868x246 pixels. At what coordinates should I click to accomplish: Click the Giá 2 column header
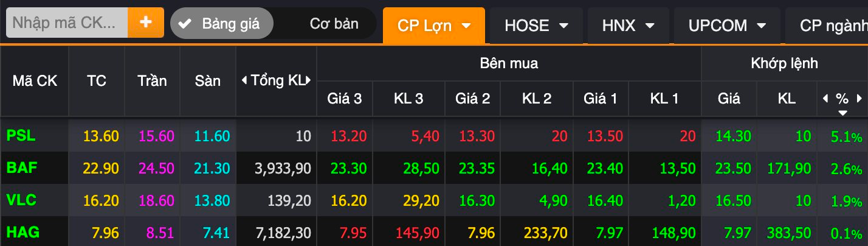(x=472, y=99)
